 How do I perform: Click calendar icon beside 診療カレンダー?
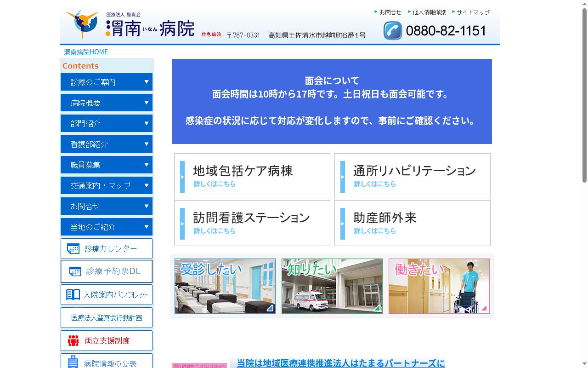(73, 249)
